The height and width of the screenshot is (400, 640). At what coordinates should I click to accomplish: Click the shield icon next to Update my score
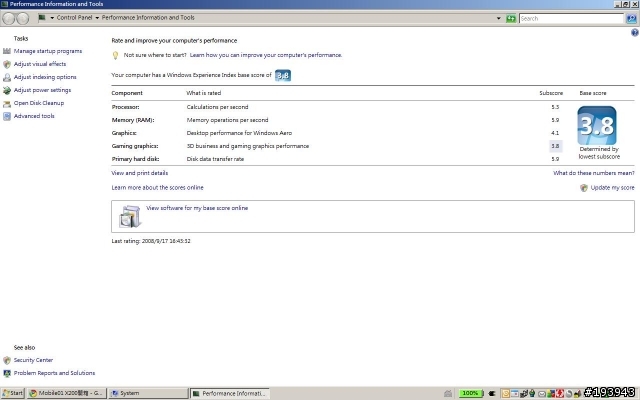[x=584, y=188]
